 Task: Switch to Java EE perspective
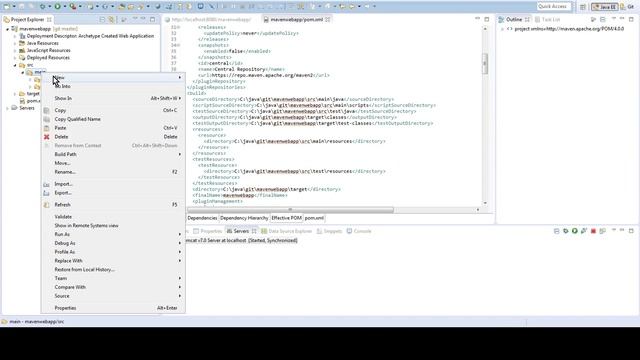(x=604, y=7)
